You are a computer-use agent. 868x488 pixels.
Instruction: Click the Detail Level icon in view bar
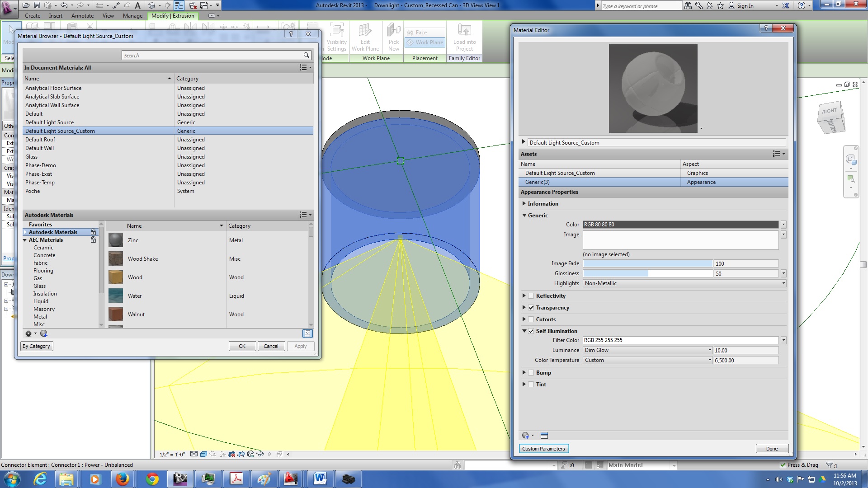[x=194, y=454]
